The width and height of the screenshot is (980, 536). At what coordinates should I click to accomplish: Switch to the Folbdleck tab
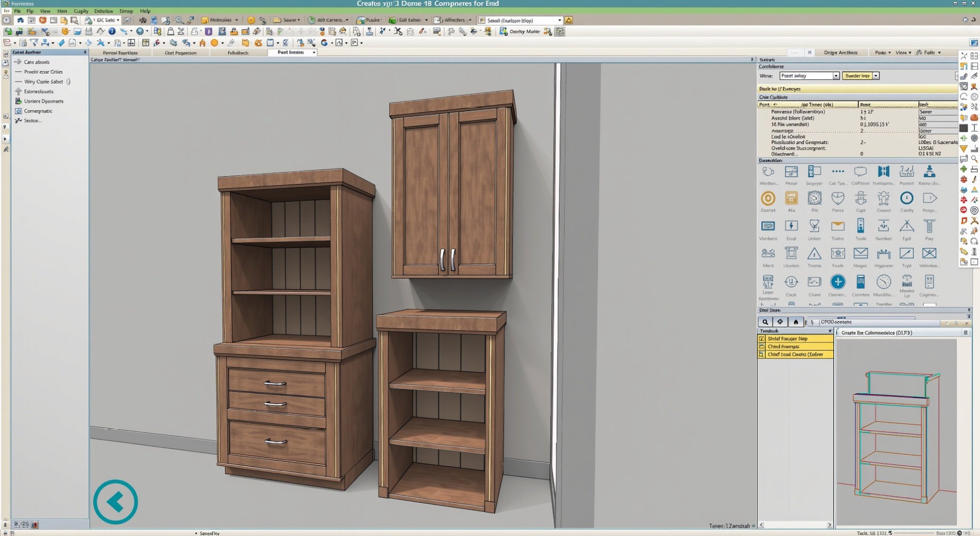(x=238, y=53)
